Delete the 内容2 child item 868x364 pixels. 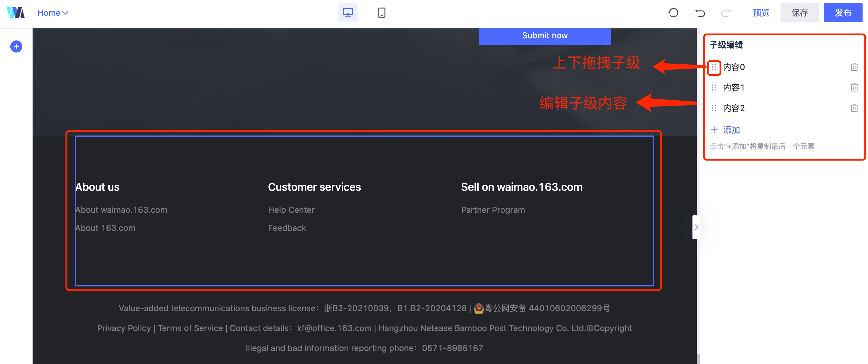point(854,108)
